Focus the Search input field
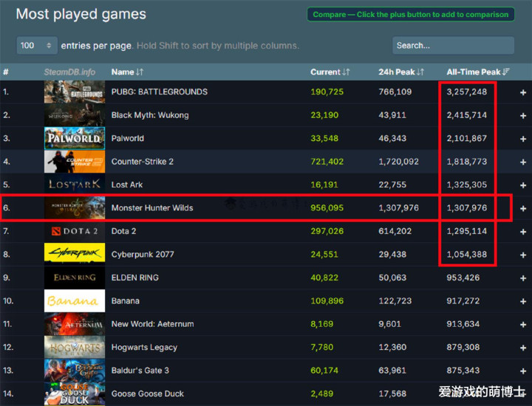This screenshot has height=406, width=532. pos(453,46)
